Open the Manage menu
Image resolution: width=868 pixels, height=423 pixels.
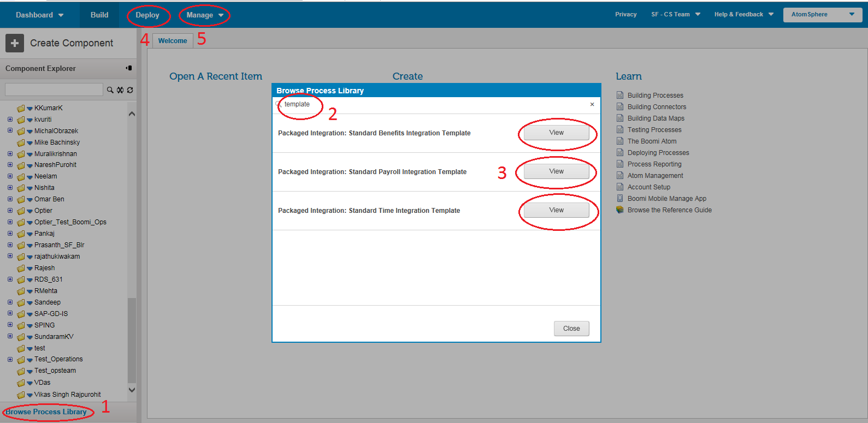(x=205, y=15)
